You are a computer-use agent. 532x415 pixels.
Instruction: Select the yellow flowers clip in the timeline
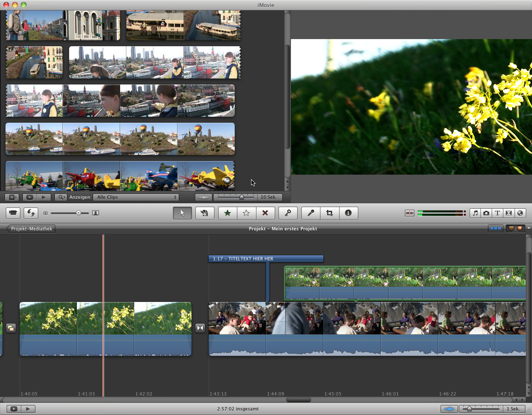click(x=106, y=329)
